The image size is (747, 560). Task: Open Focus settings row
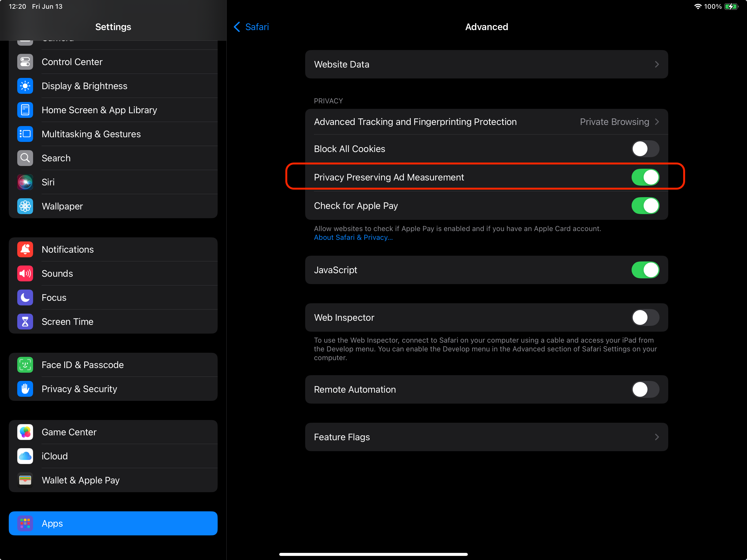[113, 297]
